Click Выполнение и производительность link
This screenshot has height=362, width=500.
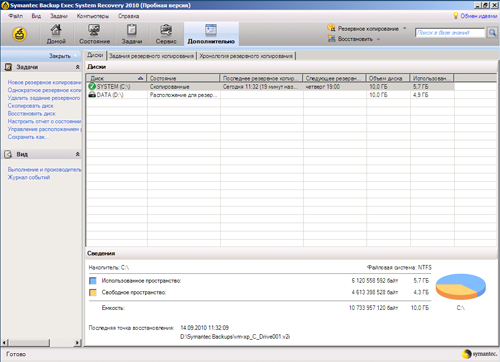[44, 169]
